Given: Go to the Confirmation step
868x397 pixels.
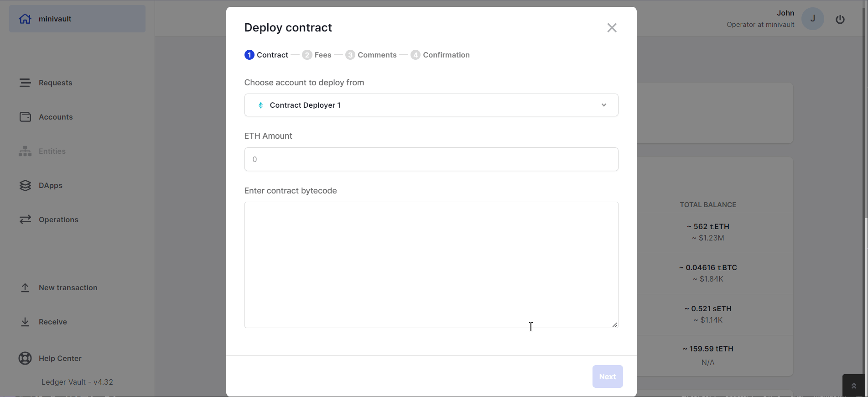Looking at the screenshot, I should coord(440,55).
